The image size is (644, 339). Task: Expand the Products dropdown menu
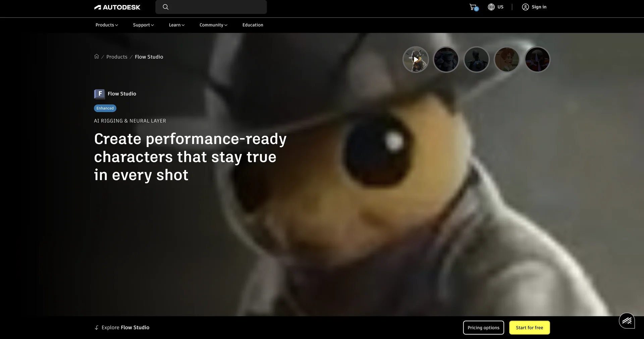coord(107,25)
